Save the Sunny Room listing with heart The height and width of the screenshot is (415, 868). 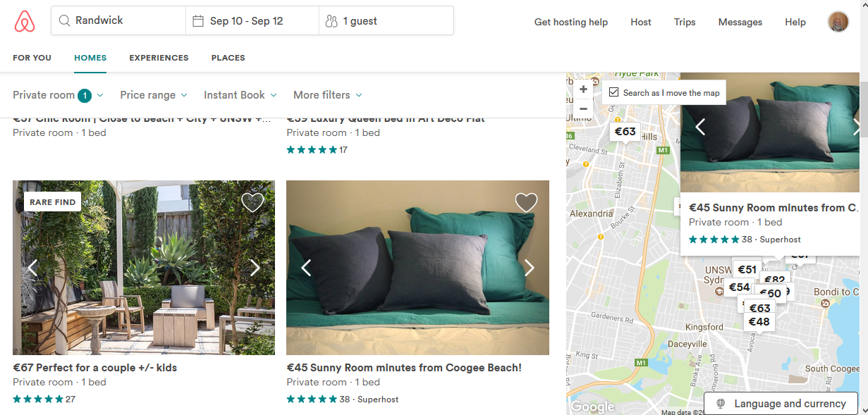click(526, 202)
